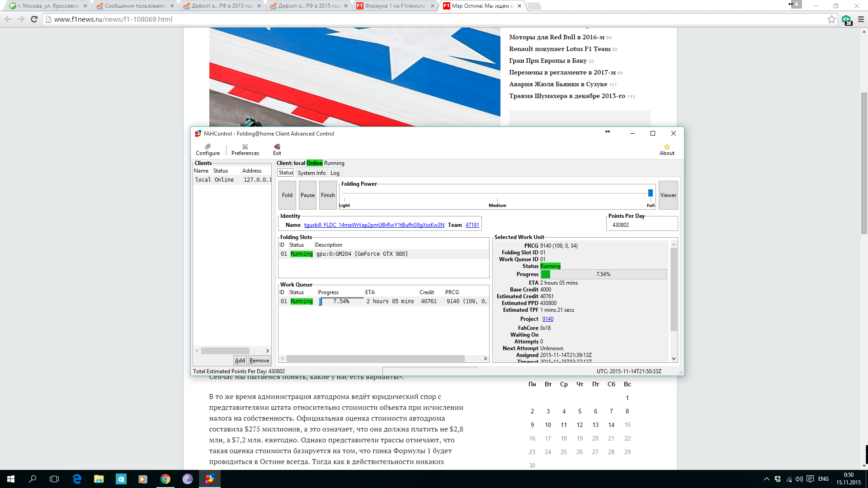868x488 pixels.
Task: Click the Edge taskbar icon
Action: (x=77, y=479)
